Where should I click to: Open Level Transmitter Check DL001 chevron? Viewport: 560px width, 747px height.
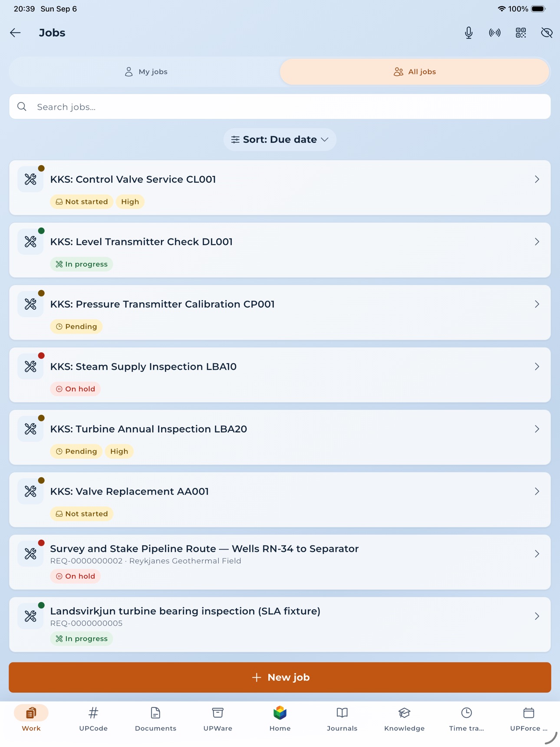pos(537,242)
